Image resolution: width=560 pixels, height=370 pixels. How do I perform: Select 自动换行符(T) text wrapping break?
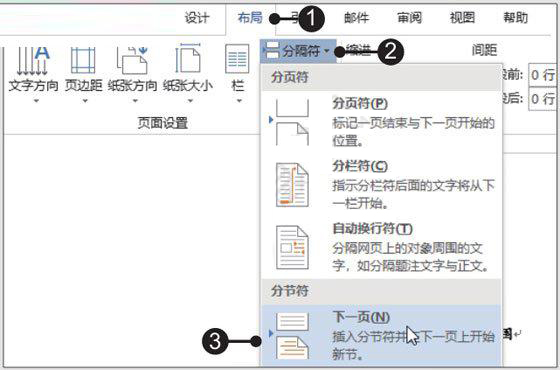tap(381, 248)
